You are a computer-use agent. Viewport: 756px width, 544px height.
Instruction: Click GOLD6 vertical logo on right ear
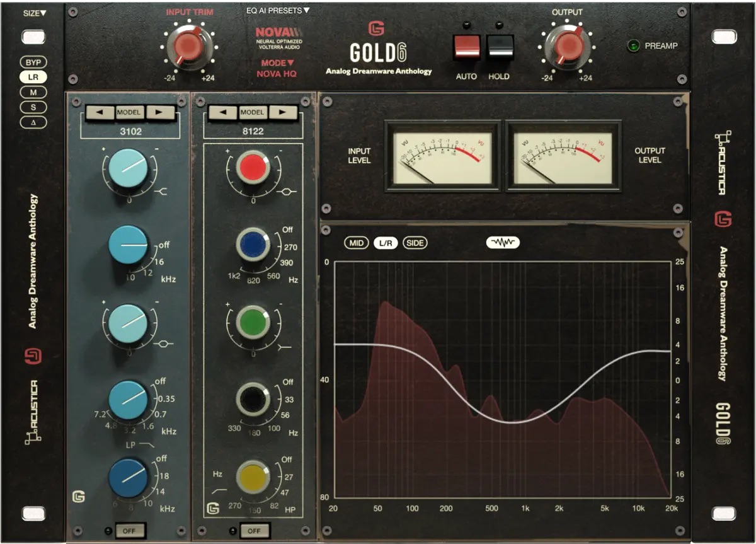click(x=723, y=425)
